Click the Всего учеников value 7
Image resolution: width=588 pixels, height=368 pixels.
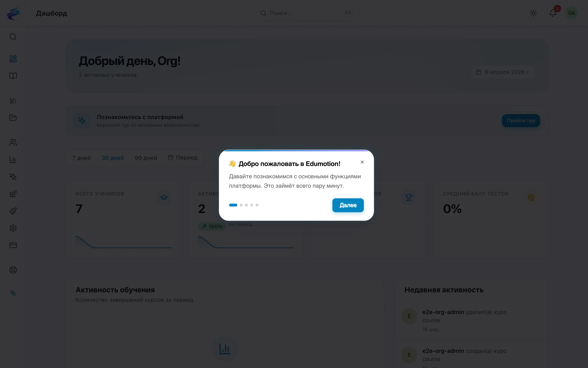[79, 209]
